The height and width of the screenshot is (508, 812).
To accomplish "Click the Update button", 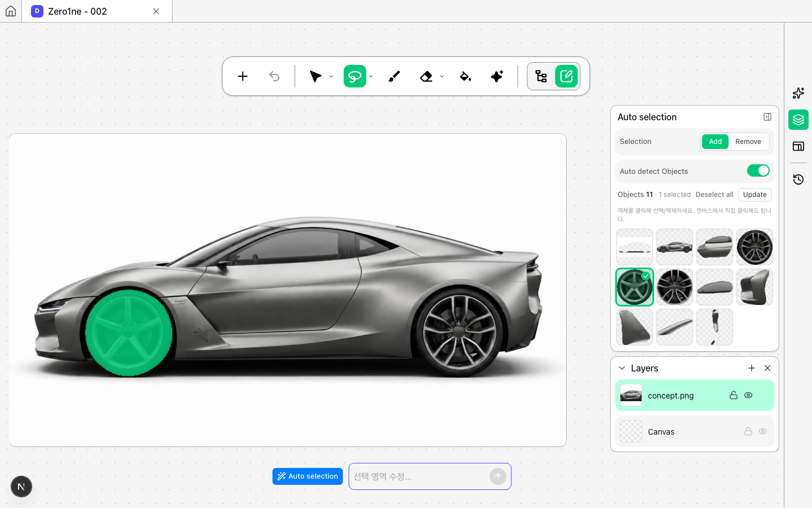I will click(754, 195).
